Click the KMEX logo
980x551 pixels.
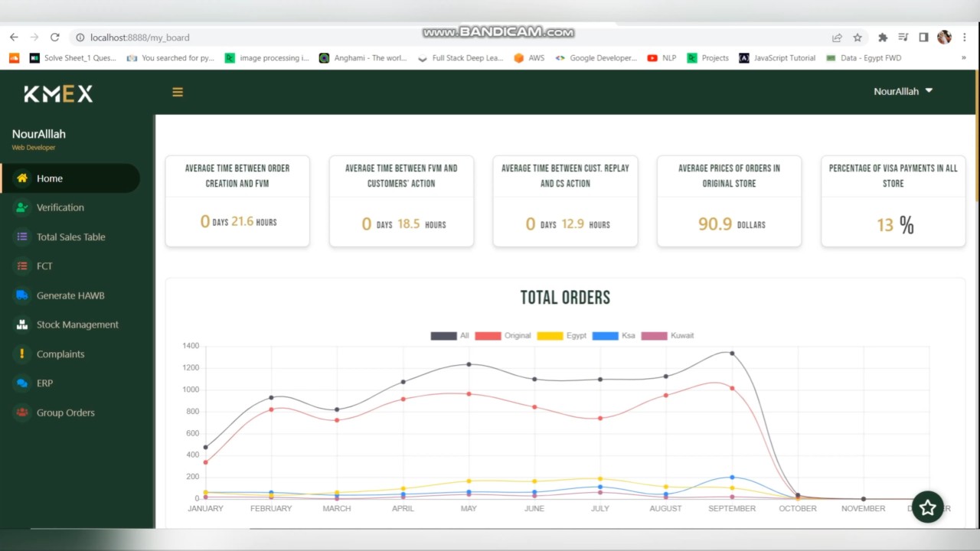click(x=58, y=94)
